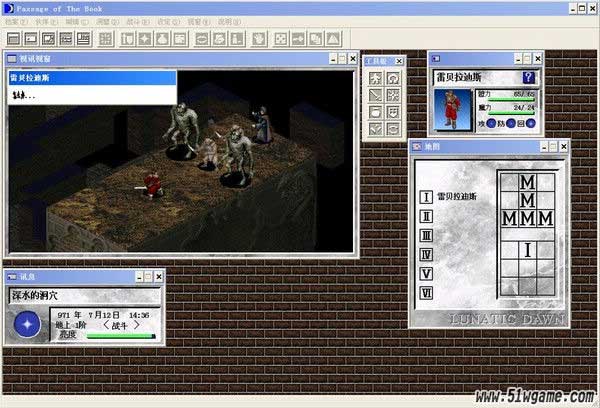Screen dimensions: 600x408
Task: Select party slot IV on the map panel
Action: 426,255
